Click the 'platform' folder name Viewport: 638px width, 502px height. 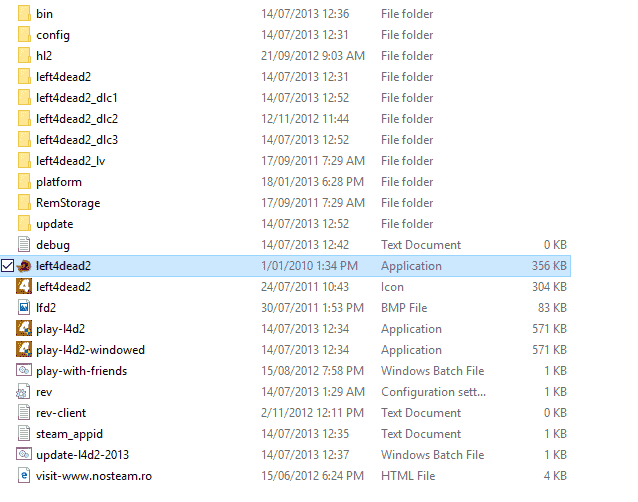click(x=59, y=182)
